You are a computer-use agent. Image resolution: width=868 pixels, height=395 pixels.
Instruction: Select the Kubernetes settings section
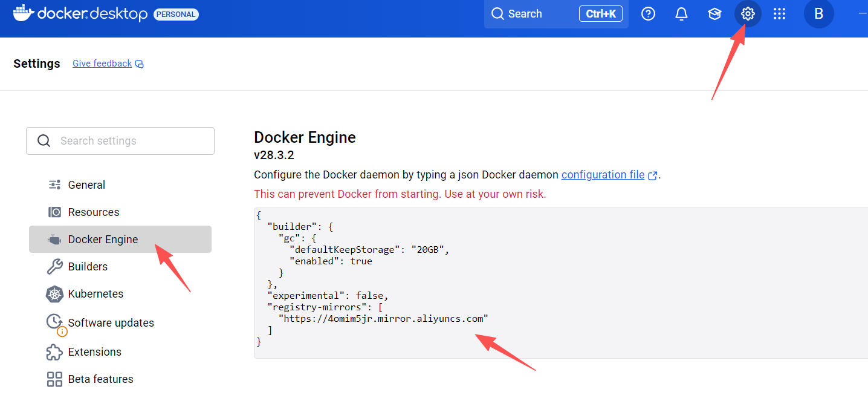click(x=120, y=294)
